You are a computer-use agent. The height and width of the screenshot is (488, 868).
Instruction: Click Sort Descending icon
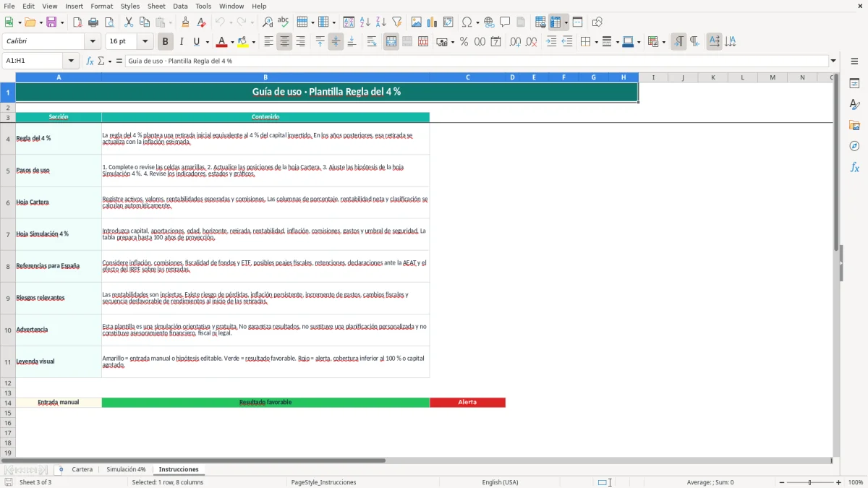[x=380, y=22]
